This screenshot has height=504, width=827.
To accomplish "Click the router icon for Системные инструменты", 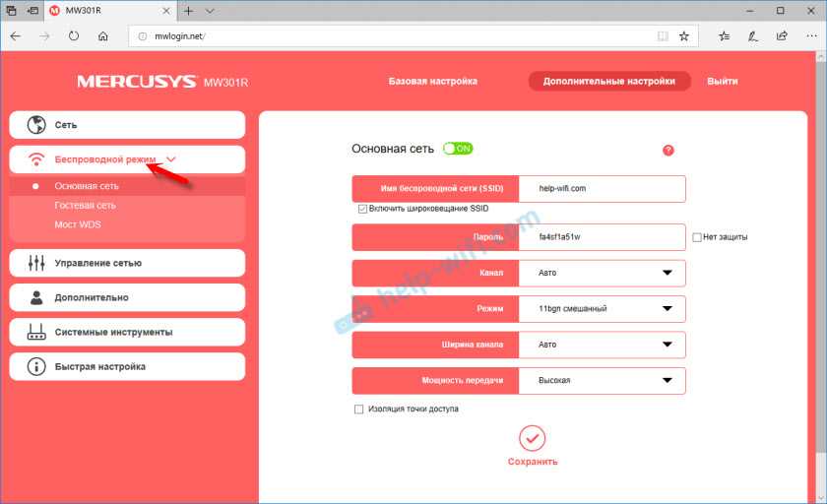I will [x=37, y=332].
